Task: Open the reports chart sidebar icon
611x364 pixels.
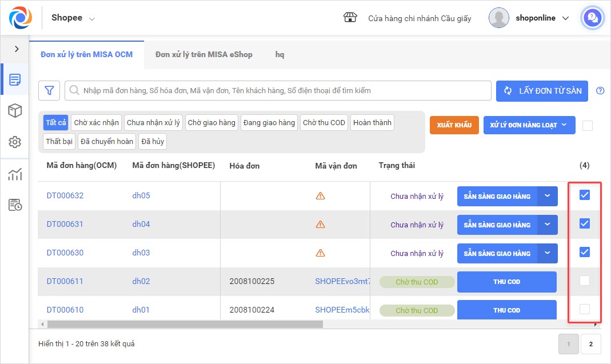Action: [x=15, y=174]
